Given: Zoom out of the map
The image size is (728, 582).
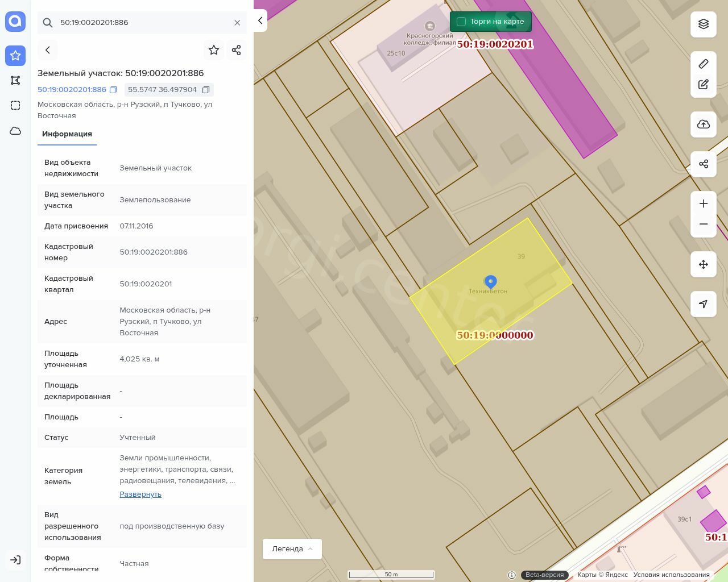Looking at the screenshot, I should tap(703, 224).
